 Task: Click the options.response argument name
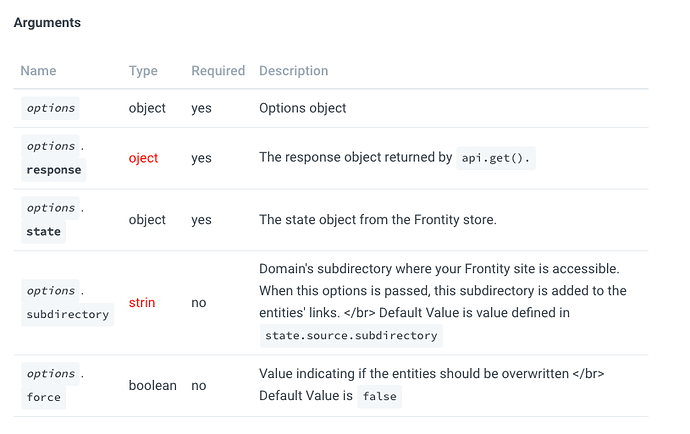tap(54, 158)
